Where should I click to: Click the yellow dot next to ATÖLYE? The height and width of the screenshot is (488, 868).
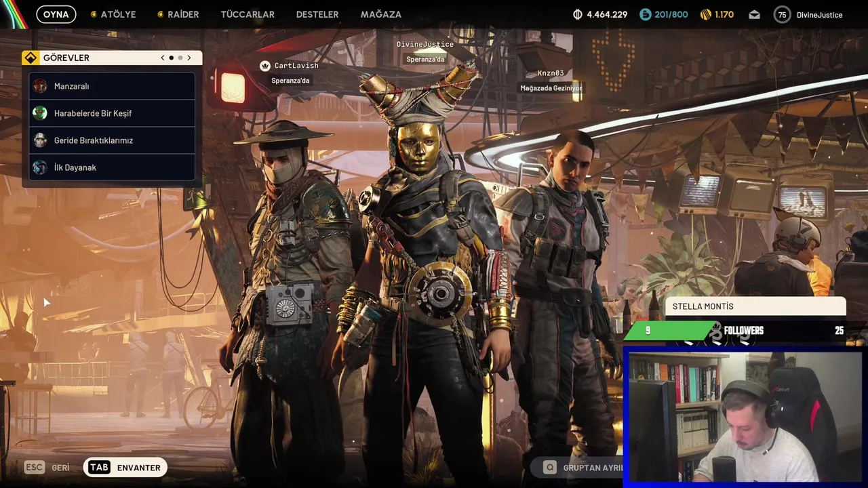pyautogui.click(x=94, y=14)
